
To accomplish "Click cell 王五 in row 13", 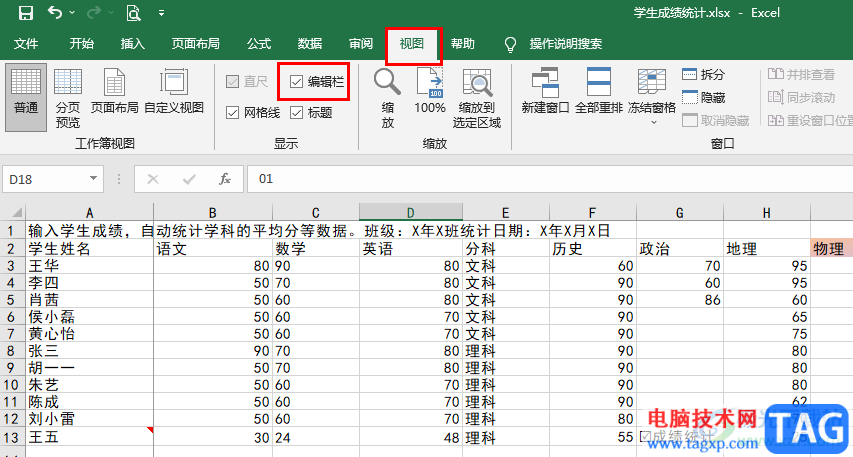I will pyautogui.click(x=90, y=437).
